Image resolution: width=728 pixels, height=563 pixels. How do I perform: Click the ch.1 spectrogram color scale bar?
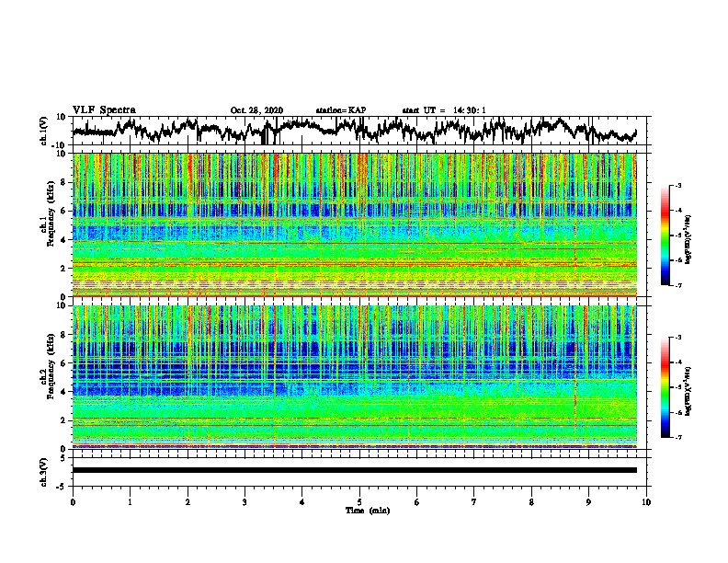click(665, 236)
